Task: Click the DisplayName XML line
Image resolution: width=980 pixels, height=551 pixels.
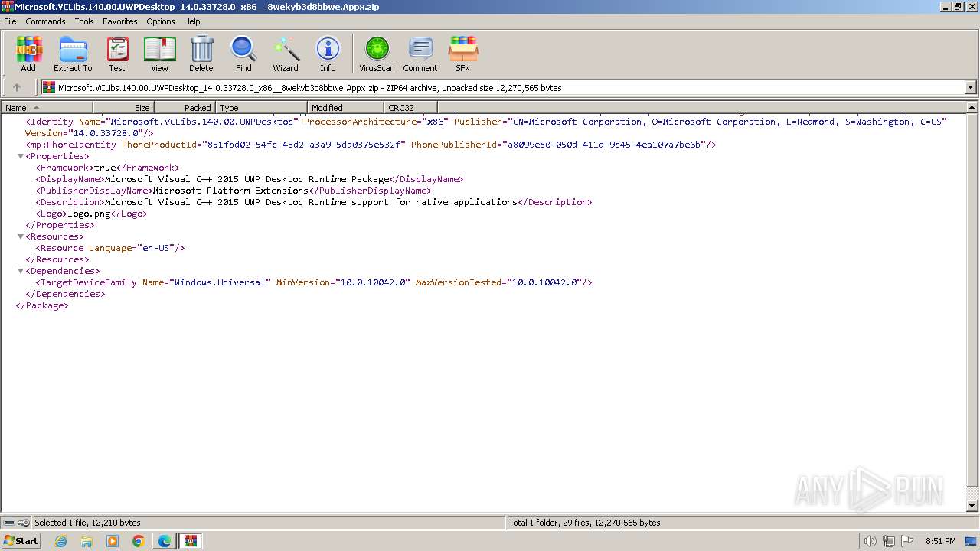Action: (x=250, y=179)
